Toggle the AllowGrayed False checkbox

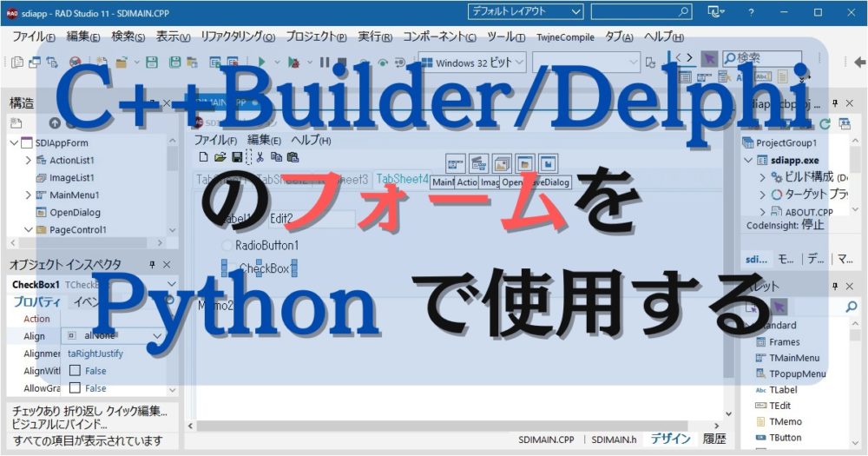point(76,388)
